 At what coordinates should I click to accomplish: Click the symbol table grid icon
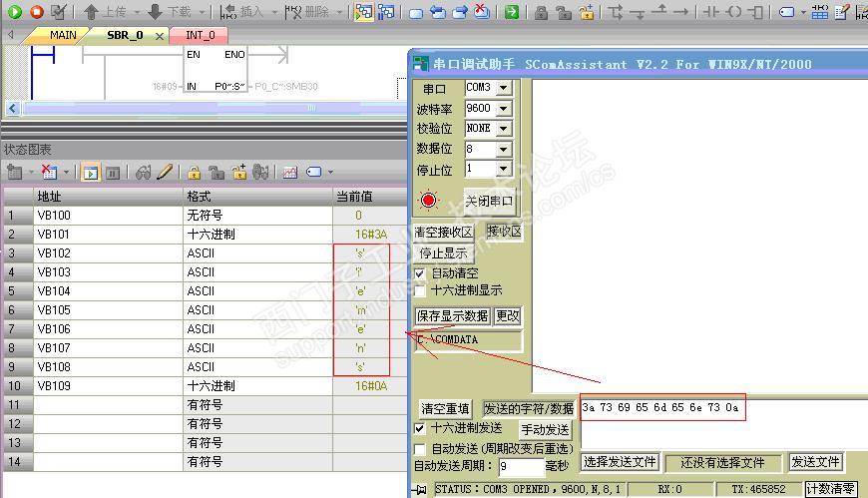pos(820,12)
